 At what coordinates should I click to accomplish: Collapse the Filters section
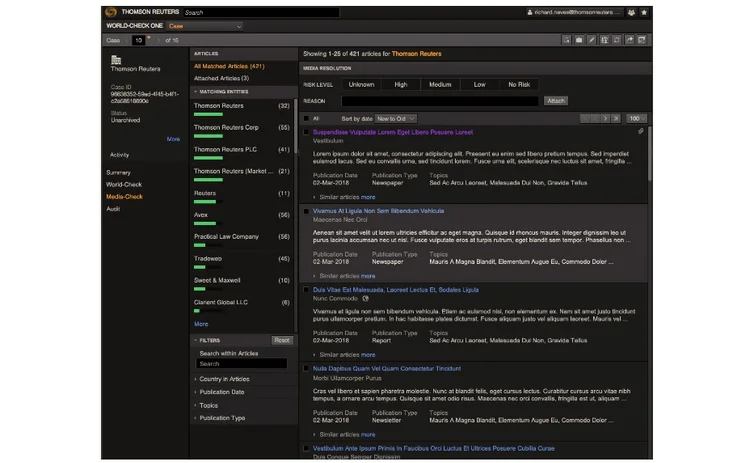click(x=196, y=340)
